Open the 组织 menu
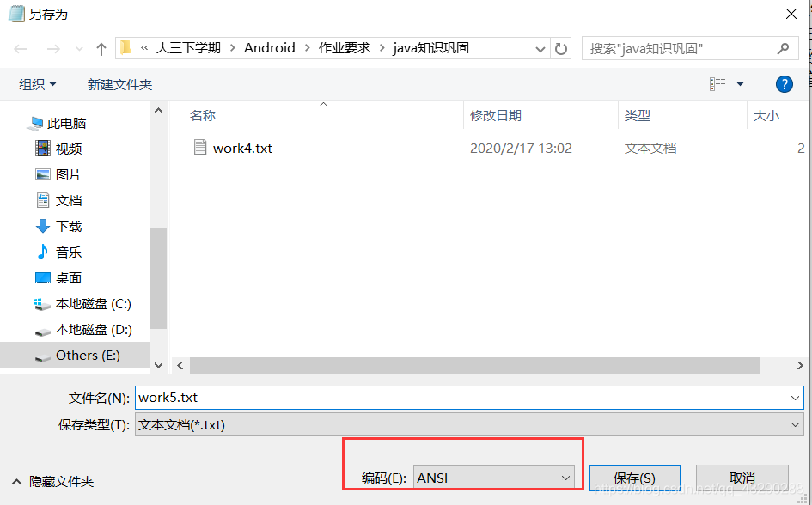 [x=37, y=84]
